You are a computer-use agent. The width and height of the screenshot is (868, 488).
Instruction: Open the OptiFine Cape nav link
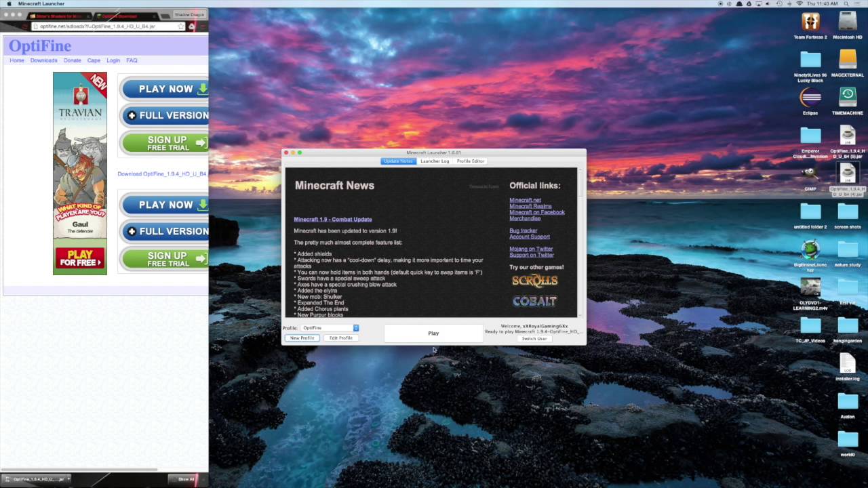(x=94, y=60)
